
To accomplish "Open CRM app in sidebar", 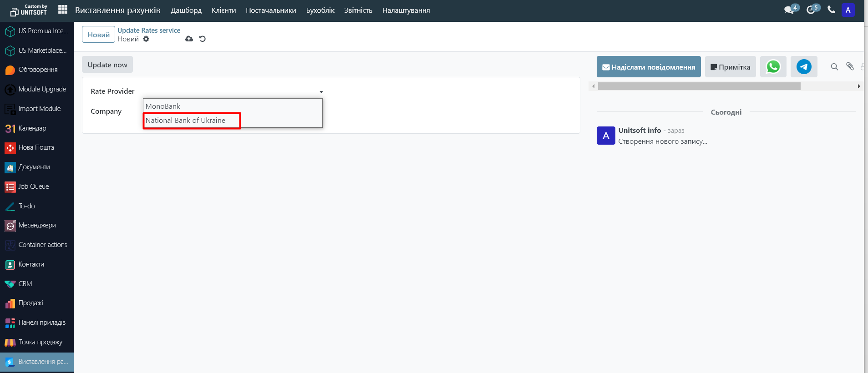I will click(25, 284).
